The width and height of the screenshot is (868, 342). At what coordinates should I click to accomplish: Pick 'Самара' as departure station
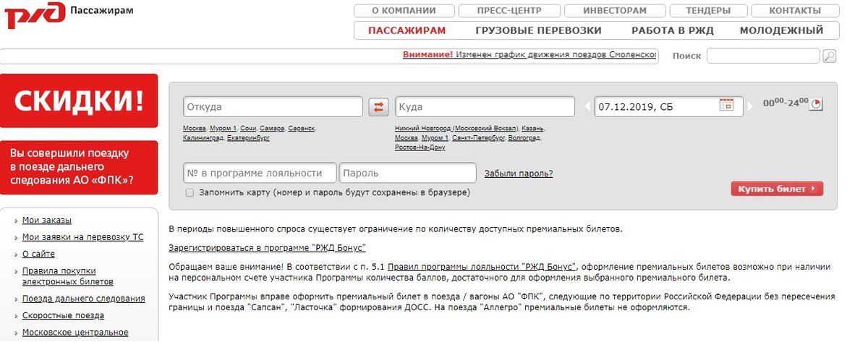click(x=272, y=128)
